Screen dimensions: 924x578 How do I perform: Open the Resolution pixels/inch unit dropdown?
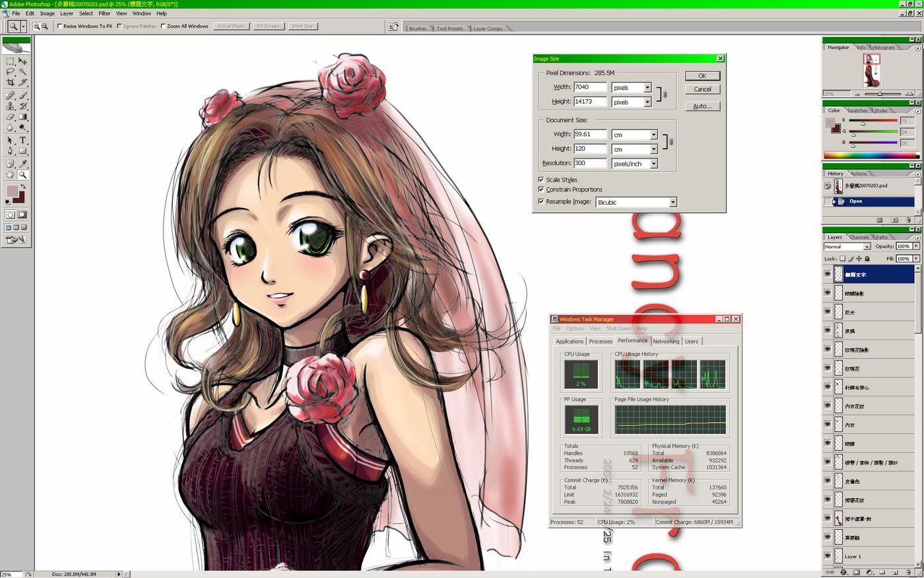point(653,164)
